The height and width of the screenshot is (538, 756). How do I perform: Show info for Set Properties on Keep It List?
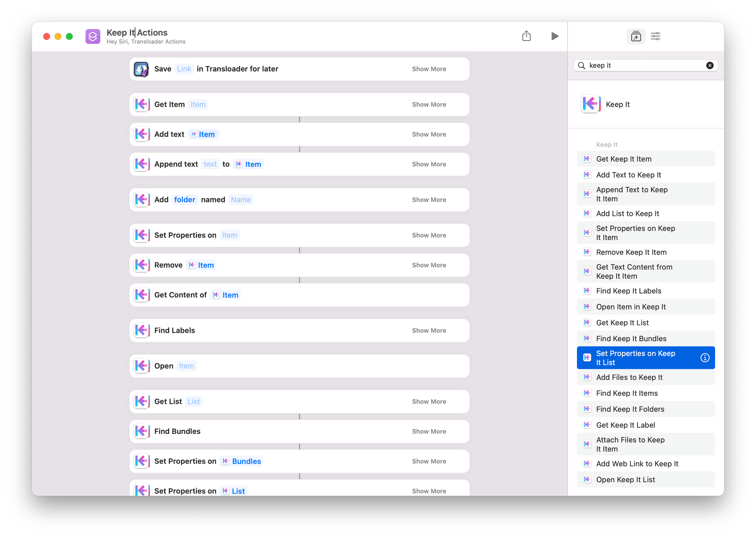pos(705,358)
